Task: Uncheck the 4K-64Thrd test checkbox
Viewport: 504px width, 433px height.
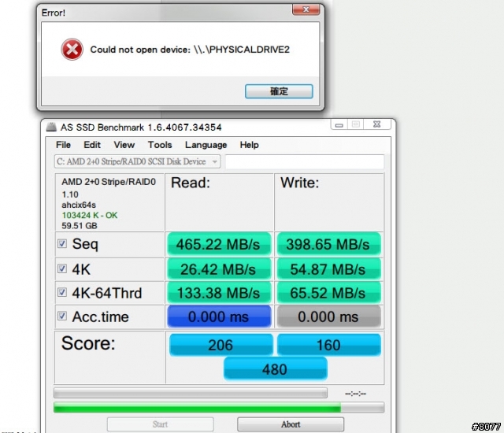Action: tap(62, 292)
